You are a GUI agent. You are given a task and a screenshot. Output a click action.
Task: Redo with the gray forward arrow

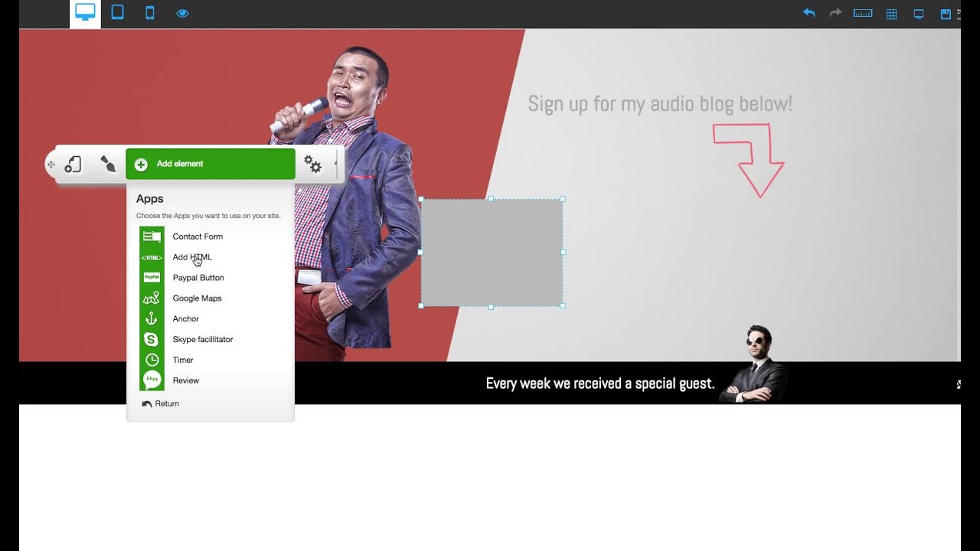[835, 13]
